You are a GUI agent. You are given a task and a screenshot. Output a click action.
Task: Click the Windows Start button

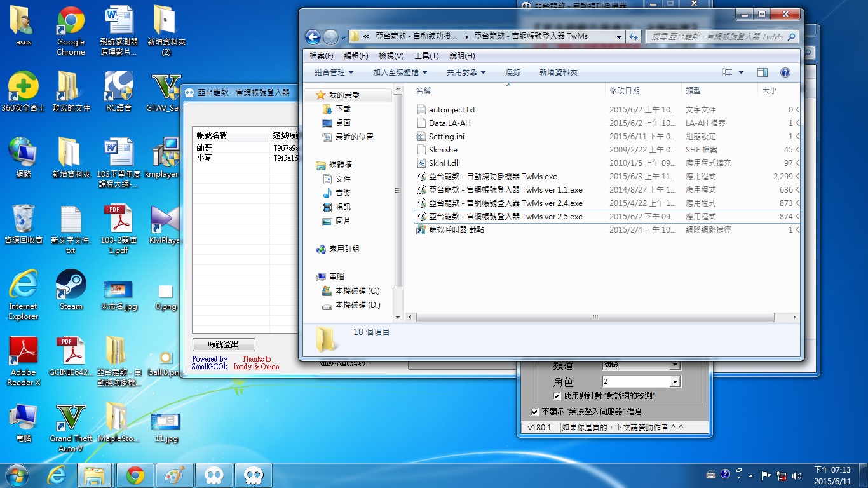coord(17,475)
